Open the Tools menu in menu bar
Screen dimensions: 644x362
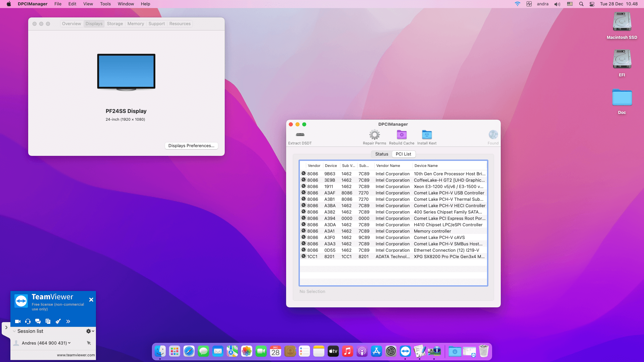[105, 4]
